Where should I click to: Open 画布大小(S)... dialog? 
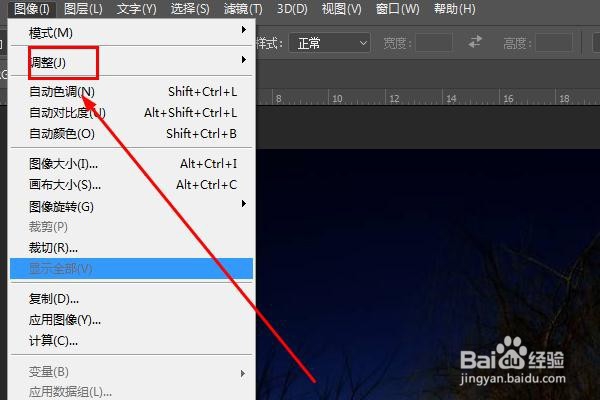pos(131,185)
